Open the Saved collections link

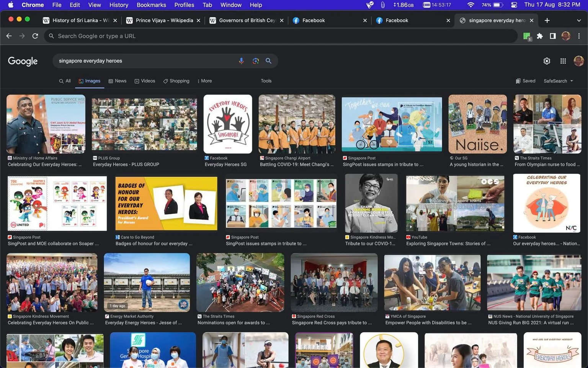click(526, 81)
